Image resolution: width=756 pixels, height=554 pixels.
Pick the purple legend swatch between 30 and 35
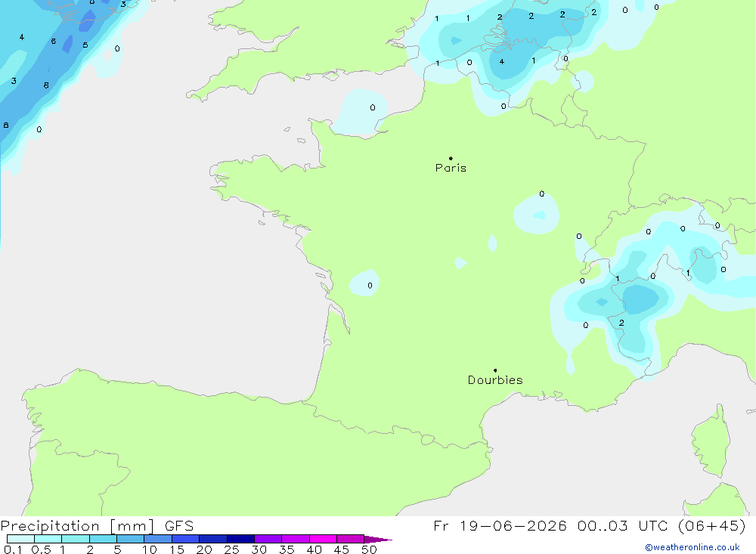click(x=268, y=539)
